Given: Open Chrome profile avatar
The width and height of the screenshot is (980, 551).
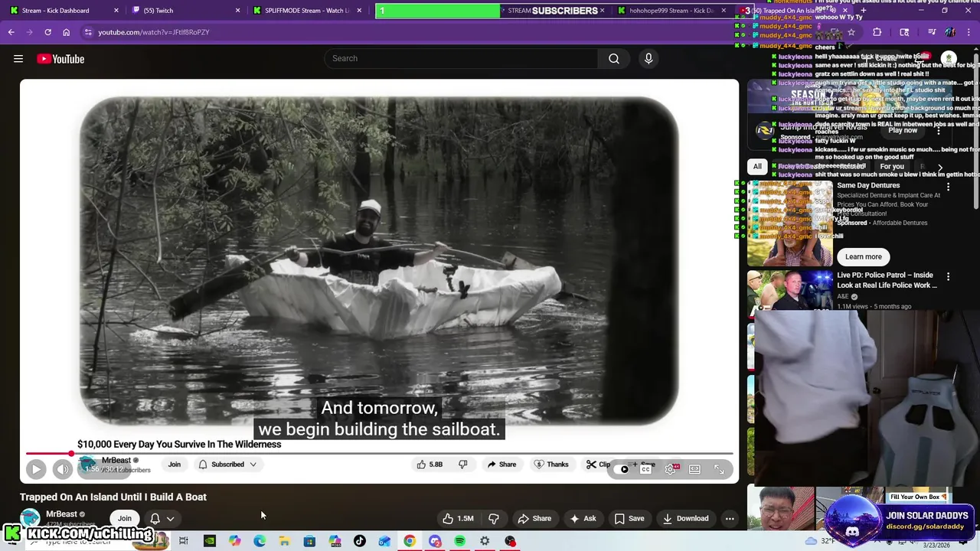Looking at the screenshot, I should (950, 32).
